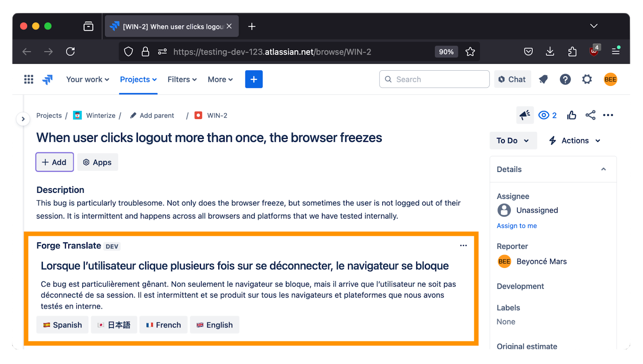Open the Jira settings gear

pyautogui.click(x=587, y=79)
